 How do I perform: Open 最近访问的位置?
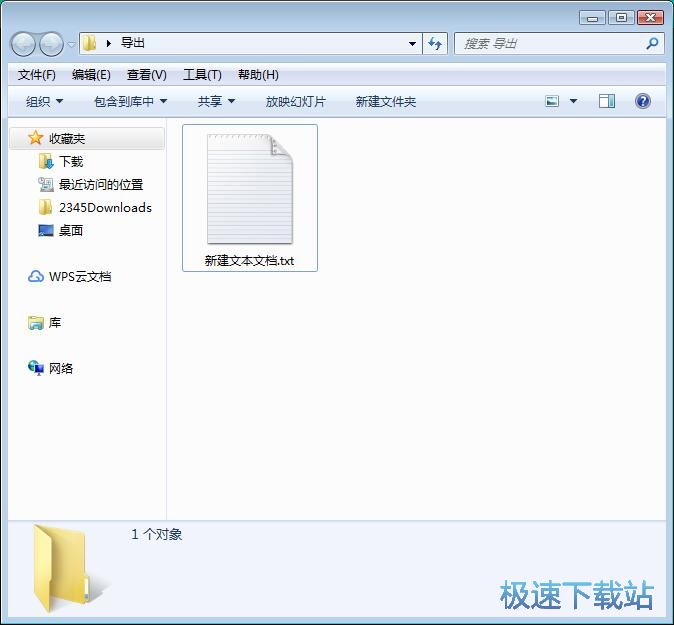[101, 185]
